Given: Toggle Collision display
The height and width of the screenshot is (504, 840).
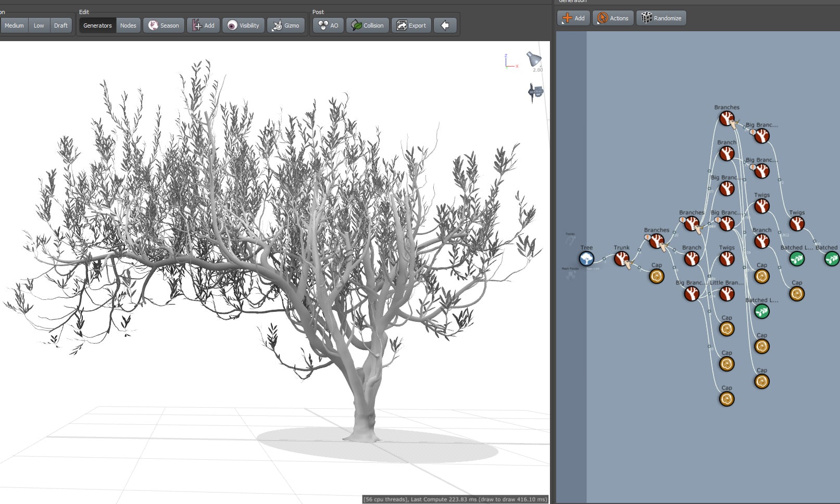Looking at the screenshot, I should 368,26.
